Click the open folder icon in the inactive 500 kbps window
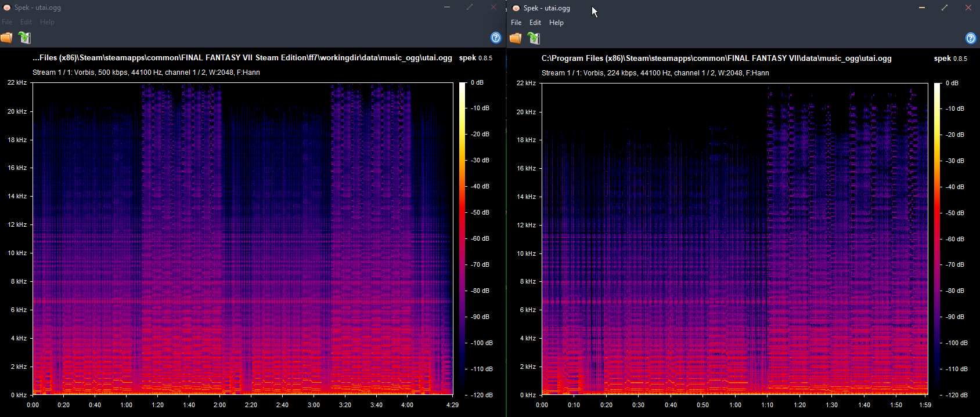This screenshot has height=417, width=980. pyautogui.click(x=6, y=38)
